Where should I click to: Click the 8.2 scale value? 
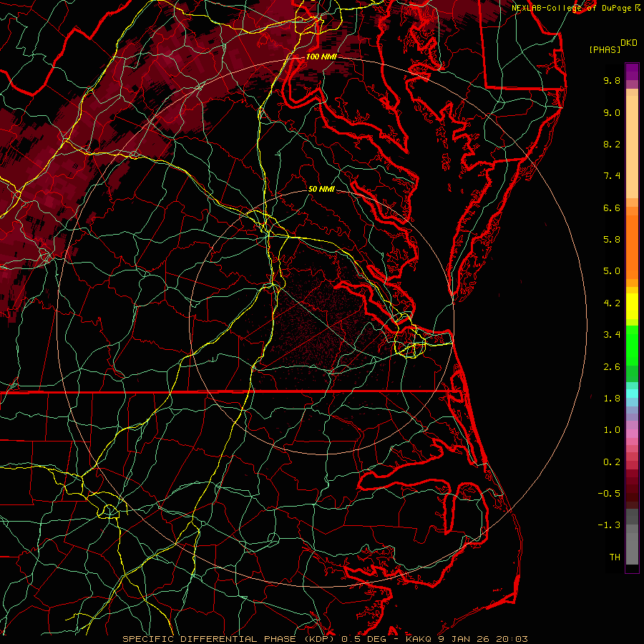(612, 145)
